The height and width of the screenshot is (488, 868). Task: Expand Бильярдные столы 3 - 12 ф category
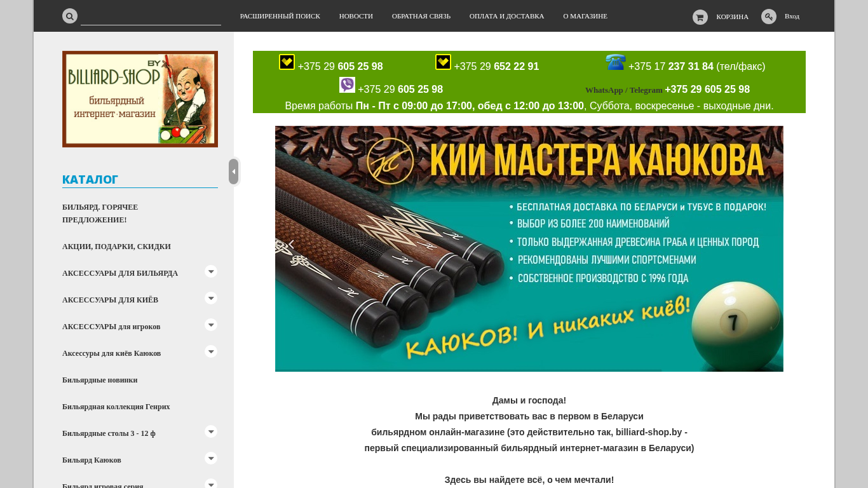(211, 431)
